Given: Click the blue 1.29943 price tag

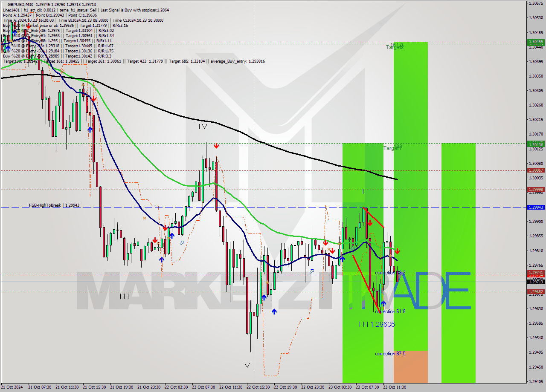Looking at the screenshot, I should pos(535,208).
